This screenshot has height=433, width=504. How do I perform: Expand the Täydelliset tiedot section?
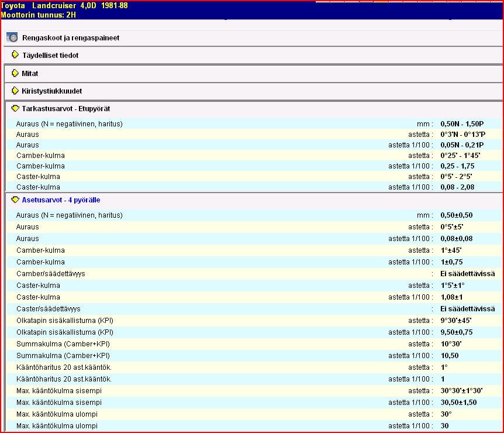50,56
